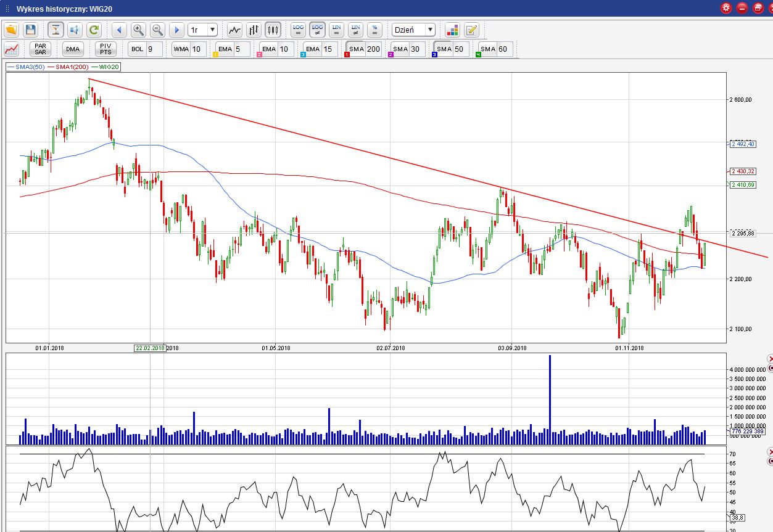Click the green refresh arrow icon
Viewport: 773px width, 532px height.
point(94,30)
